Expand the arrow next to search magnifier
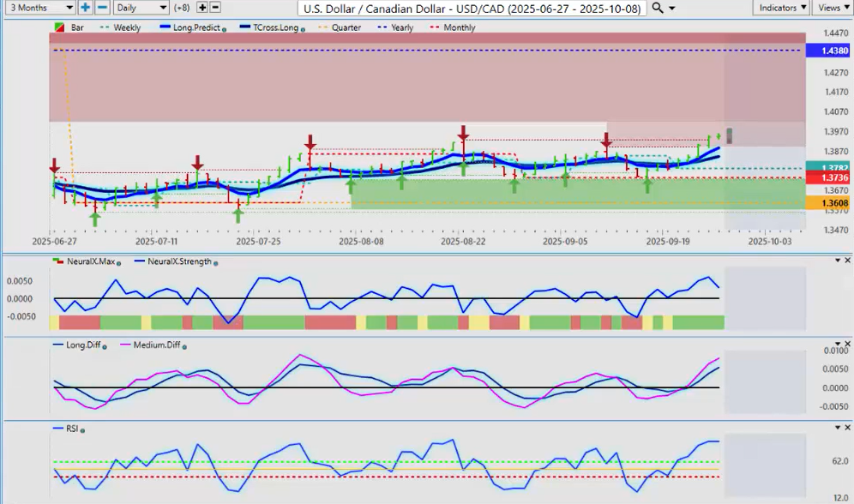854x504 pixels. [672, 8]
